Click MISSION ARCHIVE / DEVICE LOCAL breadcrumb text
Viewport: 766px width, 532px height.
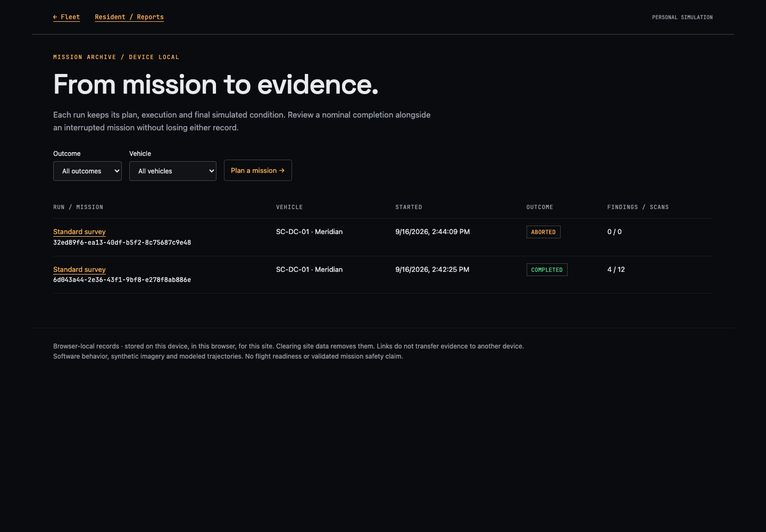(116, 57)
